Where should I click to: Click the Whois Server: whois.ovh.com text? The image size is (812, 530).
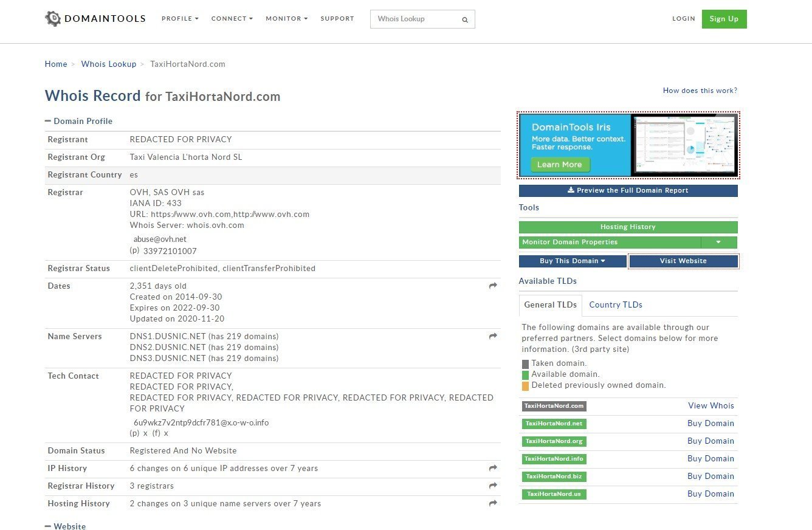(187, 225)
